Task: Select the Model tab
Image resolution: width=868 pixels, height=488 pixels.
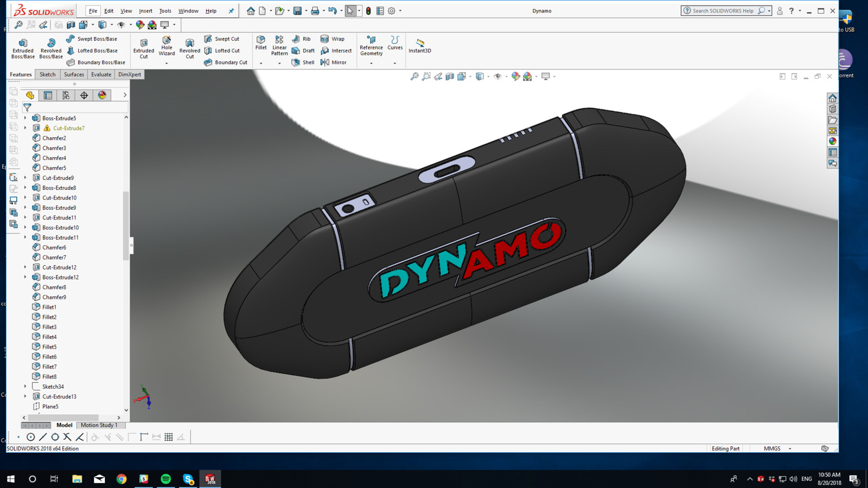Action: (64, 425)
